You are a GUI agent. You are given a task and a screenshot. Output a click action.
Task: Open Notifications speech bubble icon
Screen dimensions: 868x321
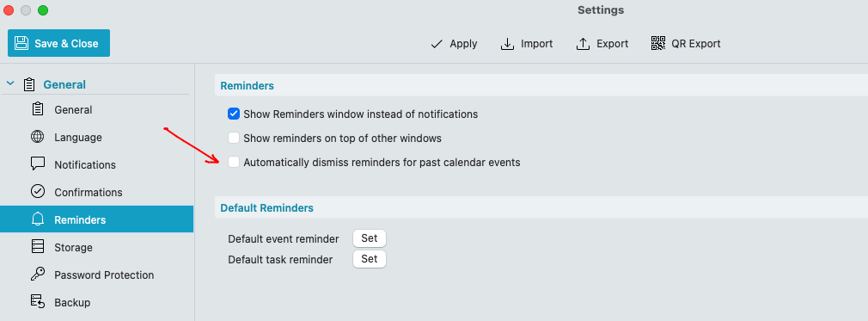[x=38, y=164]
